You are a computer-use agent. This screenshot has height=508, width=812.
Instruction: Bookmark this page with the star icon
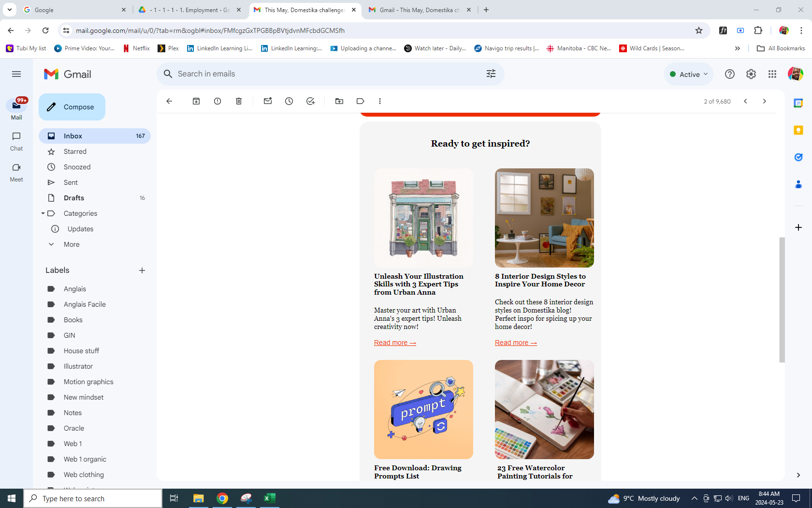[699, 30]
